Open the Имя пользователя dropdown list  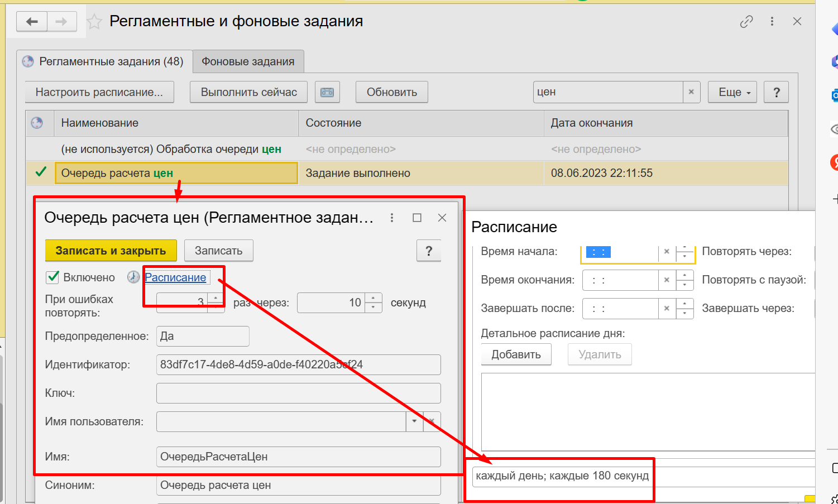click(x=414, y=421)
